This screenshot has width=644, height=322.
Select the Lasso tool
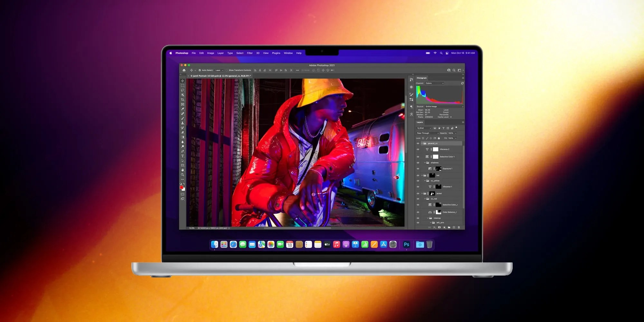coord(182,90)
